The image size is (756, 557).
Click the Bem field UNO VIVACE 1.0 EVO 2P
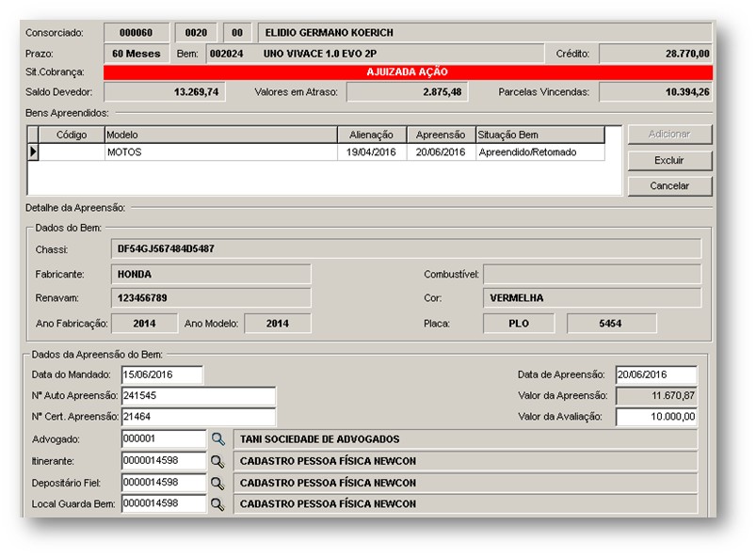(x=375, y=54)
